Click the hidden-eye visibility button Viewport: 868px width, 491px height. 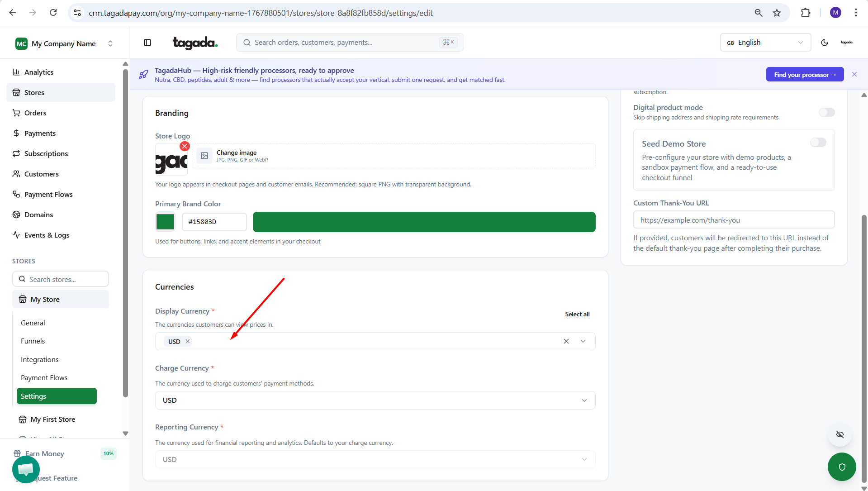[840, 434]
